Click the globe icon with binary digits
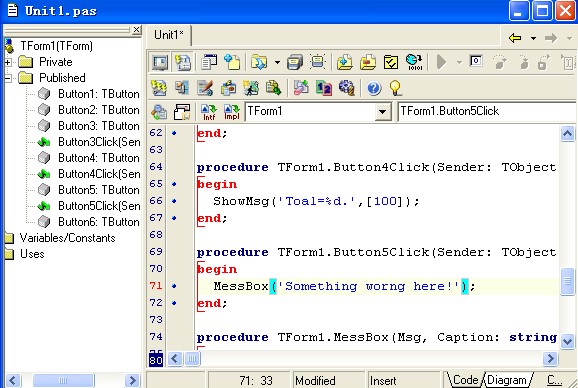The width and height of the screenshot is (578, 388). 414,62
